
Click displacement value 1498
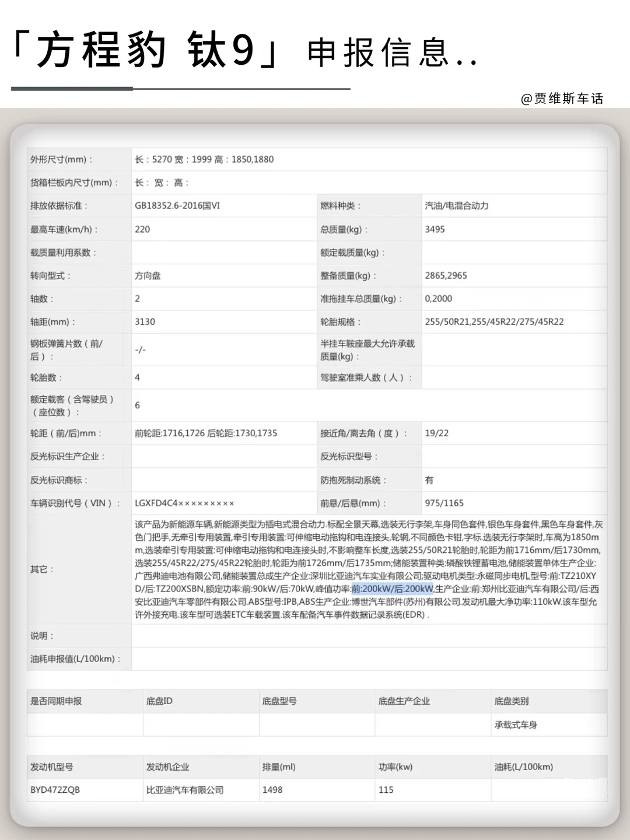[x=272, y=790]
